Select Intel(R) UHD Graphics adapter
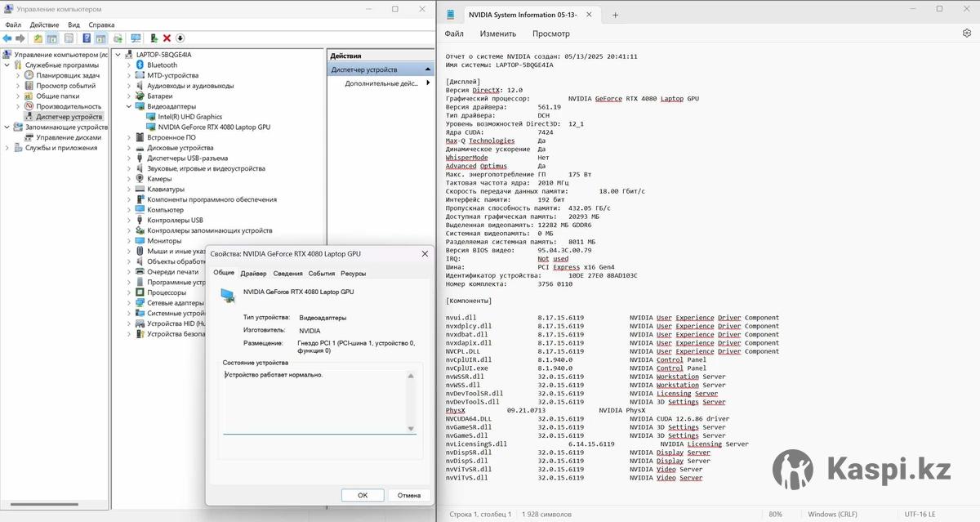Image resolution: width=980 pixels, height=522 pixels. tap(190, 117)
